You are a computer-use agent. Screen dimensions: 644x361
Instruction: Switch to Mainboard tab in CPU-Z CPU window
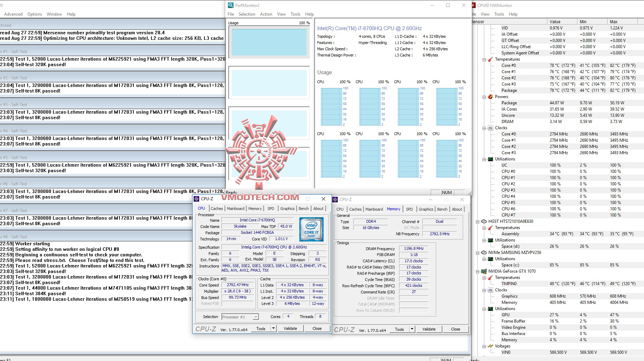coord(236,209)
